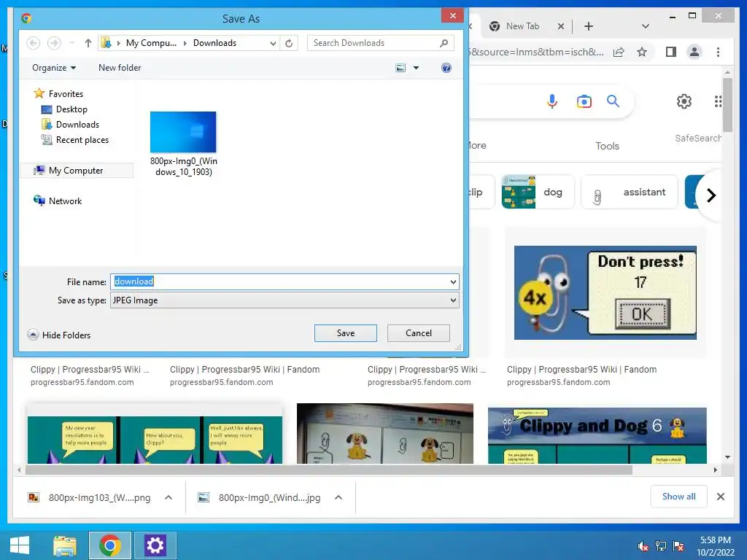Select My Computer in navigation pane
Viewport: 747px width, 560px height.
(x=76, y=170)
